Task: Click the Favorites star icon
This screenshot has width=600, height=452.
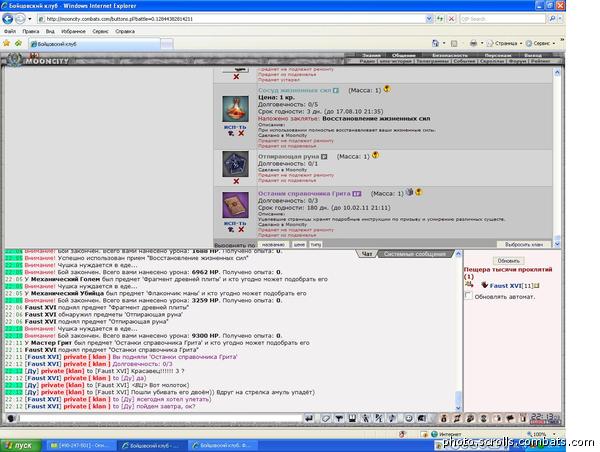Action: click(x=7, y=43)
